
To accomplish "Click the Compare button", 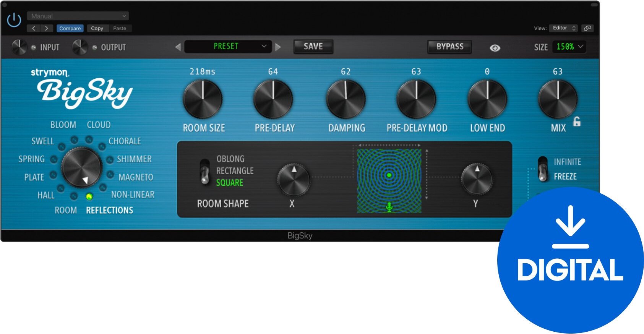I will pos(70,28).
